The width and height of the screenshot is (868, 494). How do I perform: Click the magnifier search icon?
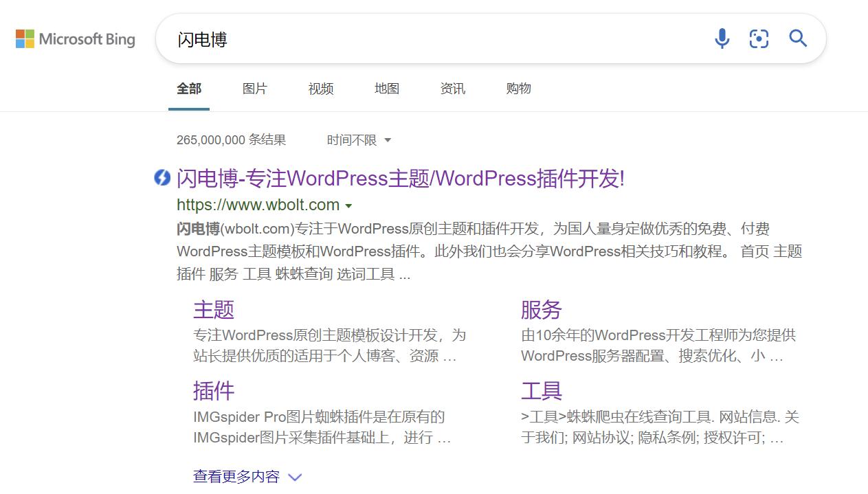pyautogui.click(x=798, y=38)
